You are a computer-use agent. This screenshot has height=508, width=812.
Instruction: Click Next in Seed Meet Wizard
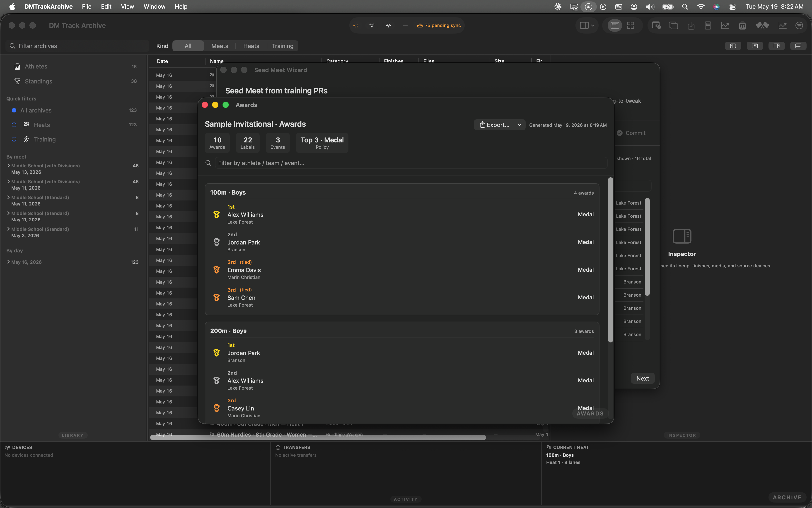(x=643, y=379)
